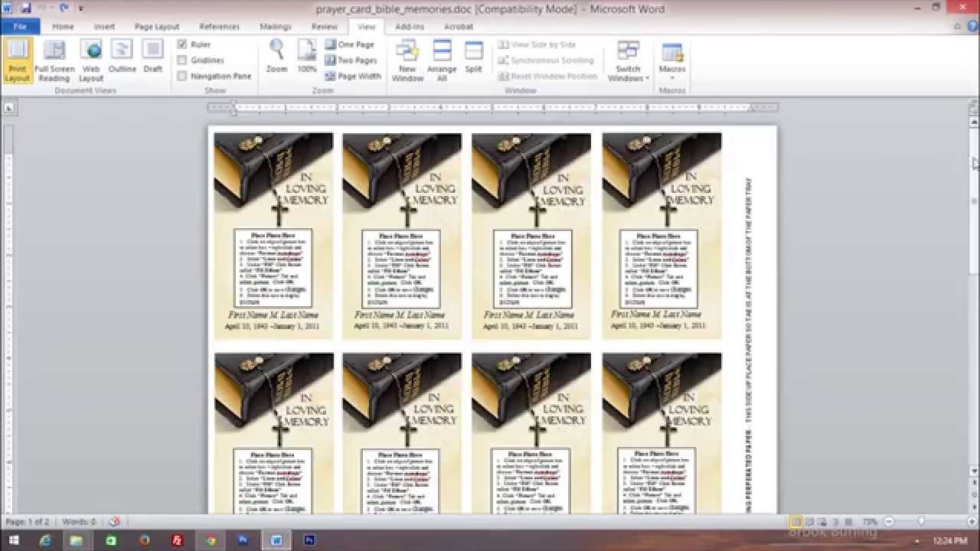The width and height of the screenshot is (980, 551).
Task: Click the 75% zoom level button
Action: coord(870,522)
